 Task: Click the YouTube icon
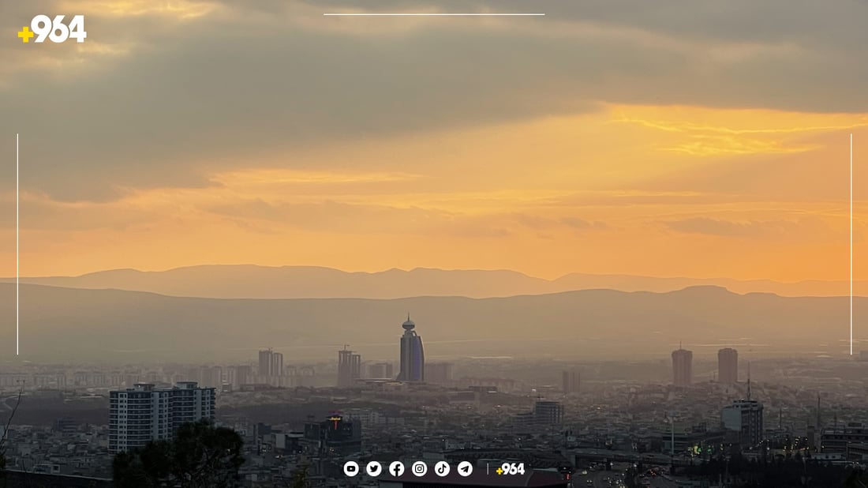click(x=351, y=469)
